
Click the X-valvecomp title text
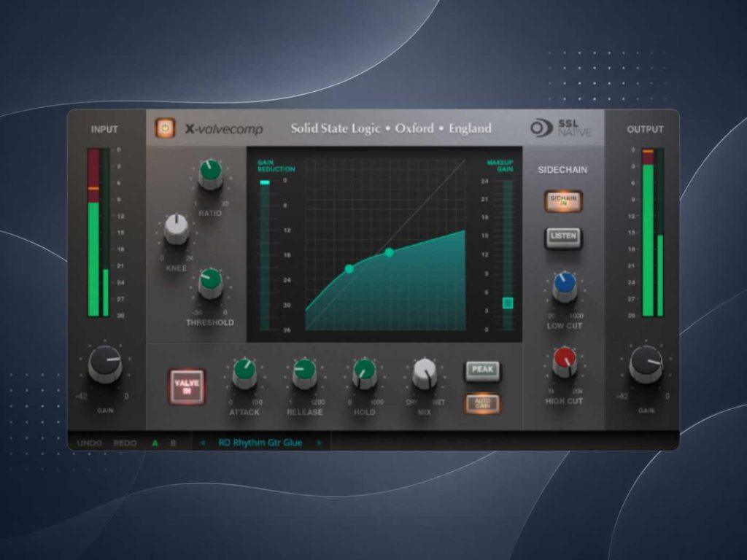click(x=224, y=128)
